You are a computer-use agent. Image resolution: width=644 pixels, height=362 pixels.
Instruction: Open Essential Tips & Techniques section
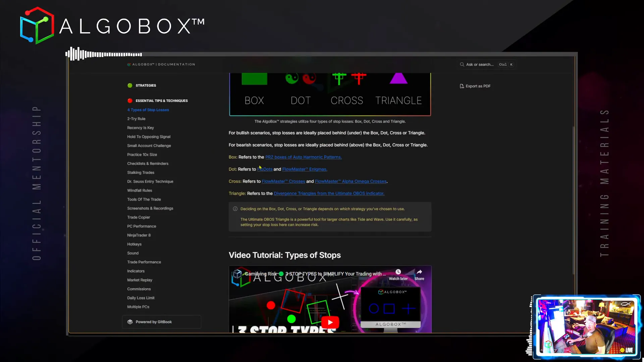click(162, 101)
